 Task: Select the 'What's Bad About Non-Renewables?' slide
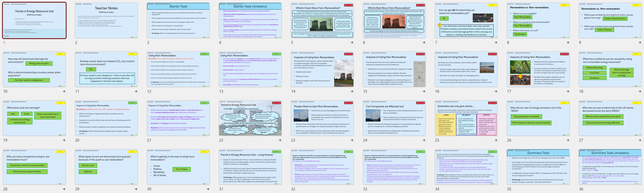pos(394,21)
